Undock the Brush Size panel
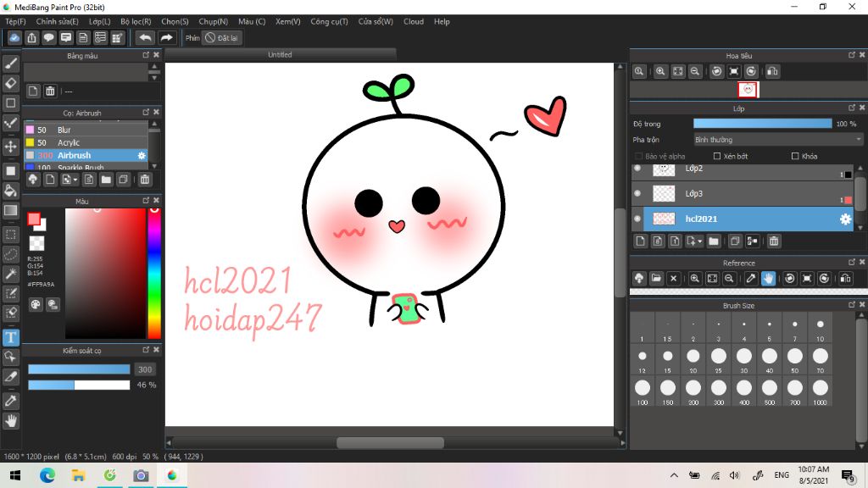This screenshot has height=488, width=868. (x=851, y=305)
